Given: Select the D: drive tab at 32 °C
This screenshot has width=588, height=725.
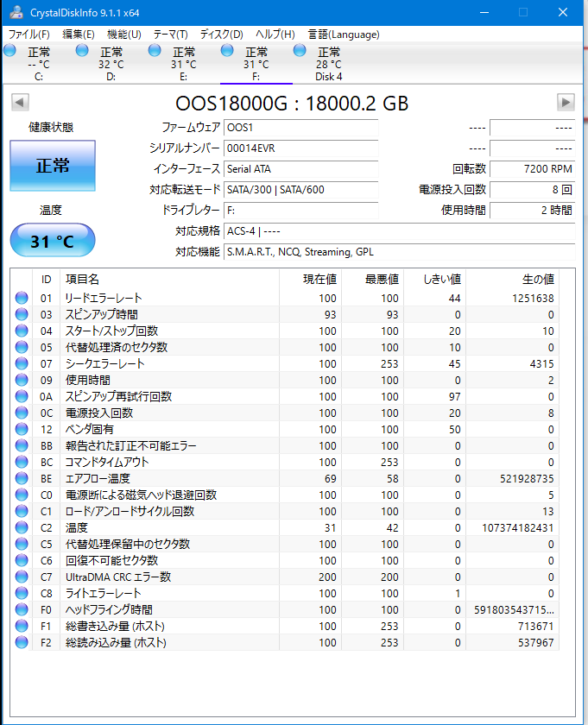Looking at the screenshot, I should click(x=111, y=64).
